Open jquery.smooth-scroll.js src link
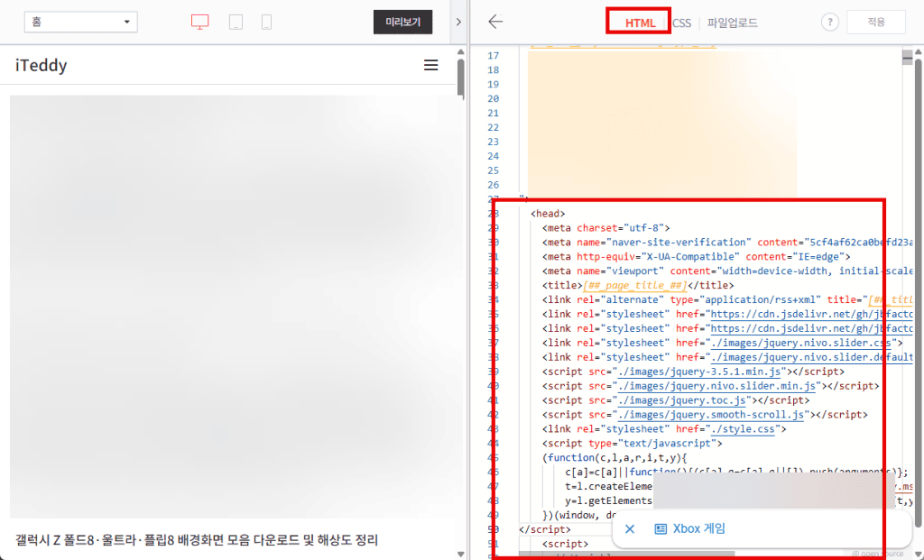Viewport: 924px width, 560px height. click(x=711, y=415)
